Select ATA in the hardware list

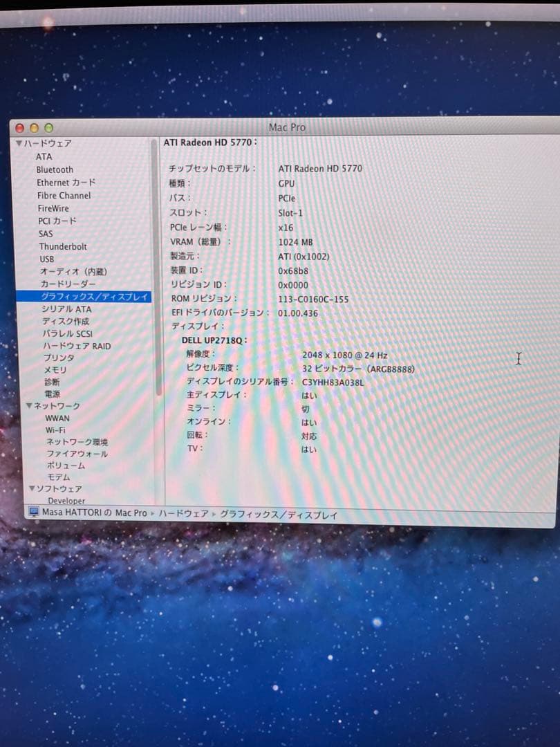[44, 157]
